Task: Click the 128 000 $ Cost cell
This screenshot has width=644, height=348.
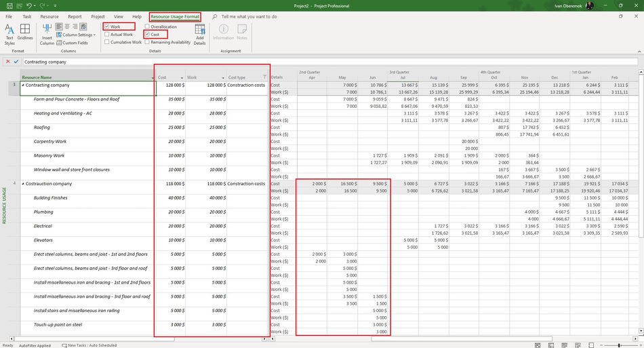Action: 171,85
